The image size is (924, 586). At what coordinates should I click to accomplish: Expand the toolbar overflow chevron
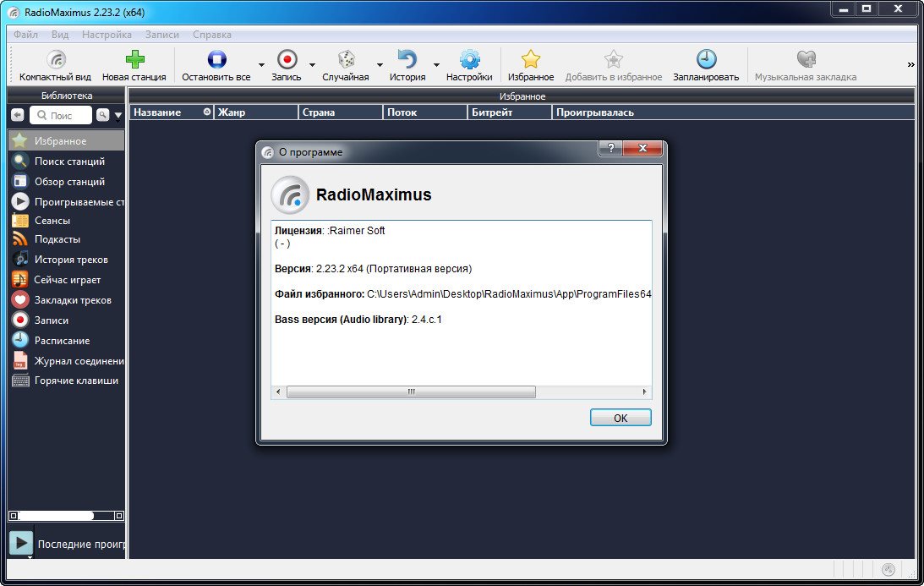[x=911, y=65]
